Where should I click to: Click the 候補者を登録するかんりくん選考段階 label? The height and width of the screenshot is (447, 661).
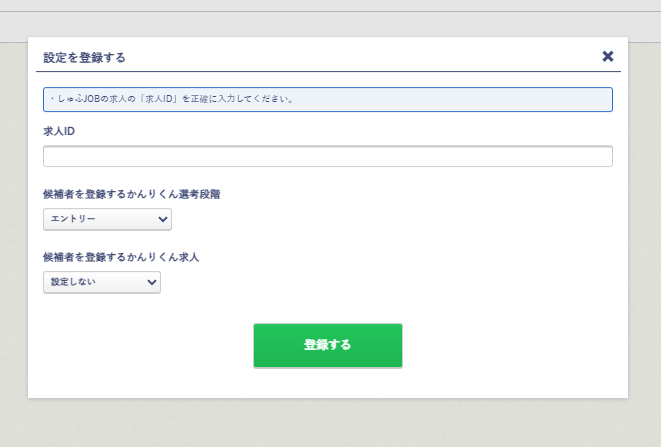pyautogui.click(x=131, y=194)
